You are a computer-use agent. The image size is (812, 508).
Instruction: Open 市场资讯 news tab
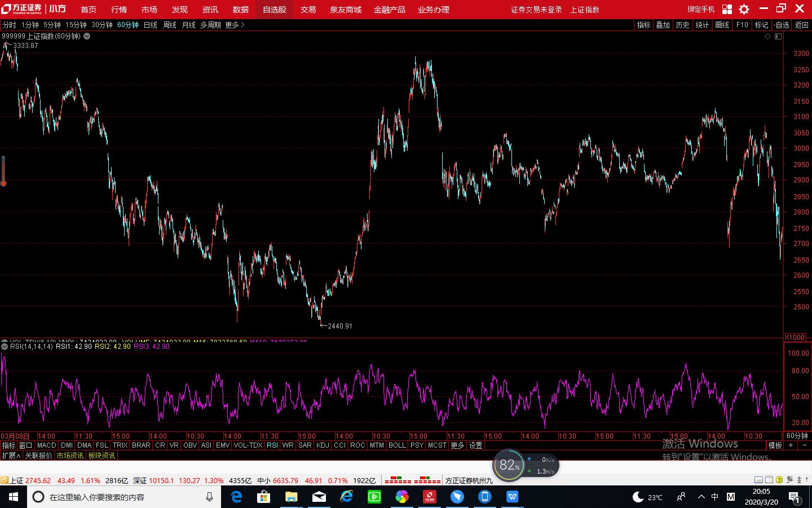tap(70, 456)
